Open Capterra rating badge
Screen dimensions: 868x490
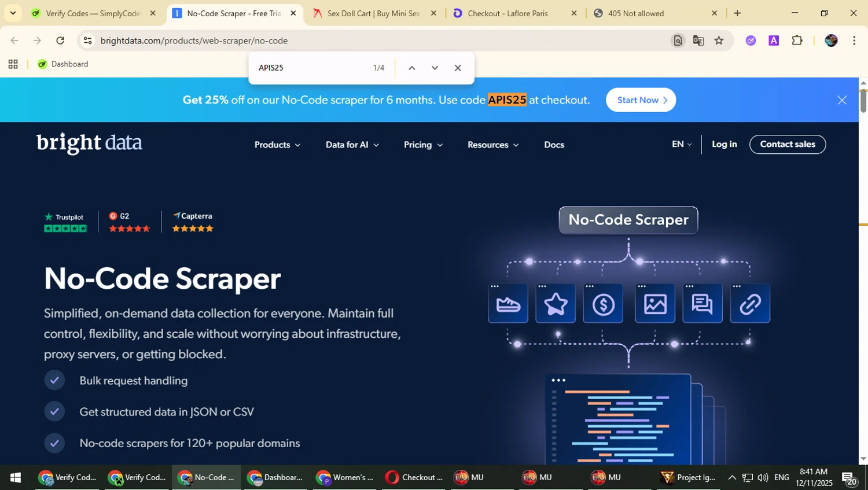coord(193,222)
